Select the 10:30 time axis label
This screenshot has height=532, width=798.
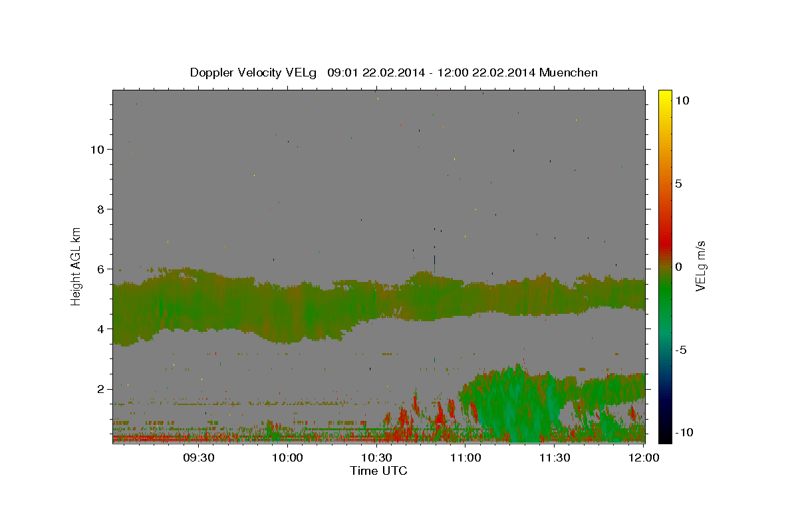coord(376,458)
